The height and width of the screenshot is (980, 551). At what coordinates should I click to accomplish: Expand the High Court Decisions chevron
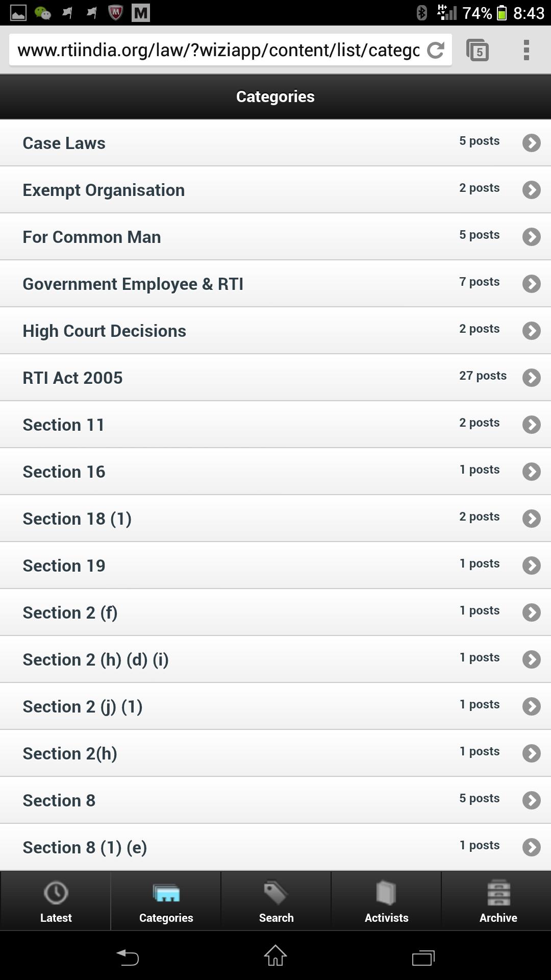(x=531, y=331)
